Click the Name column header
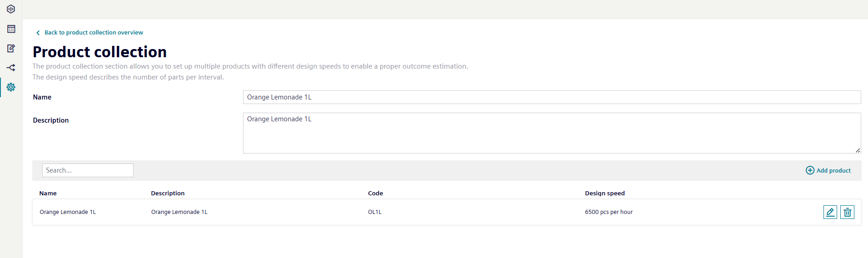The width and height of the screenshot is (868, 258). coord(48,193)
